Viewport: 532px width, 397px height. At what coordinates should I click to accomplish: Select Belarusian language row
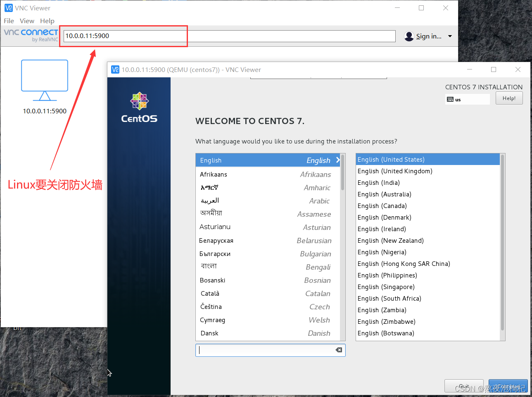pyautogui.click(x=268, y=241)
